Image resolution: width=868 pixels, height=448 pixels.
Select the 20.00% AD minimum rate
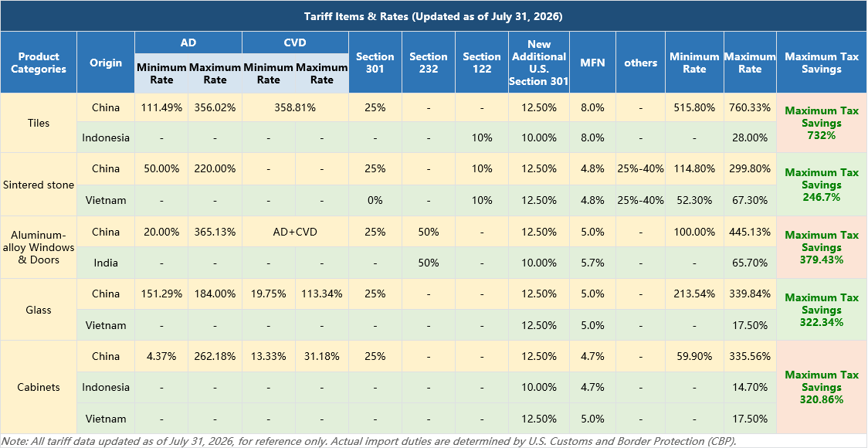pyautogui.click(x=161, y=232)
